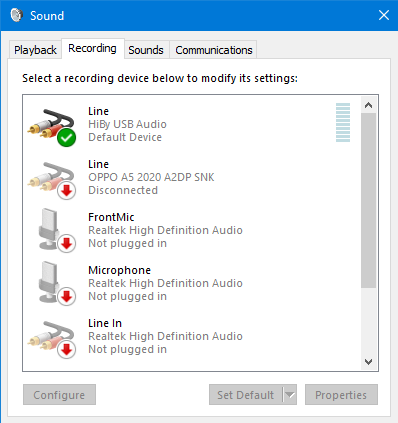Switch to the Playback tab
Viewport: 398px width, 423px height.
coord(35,50)
